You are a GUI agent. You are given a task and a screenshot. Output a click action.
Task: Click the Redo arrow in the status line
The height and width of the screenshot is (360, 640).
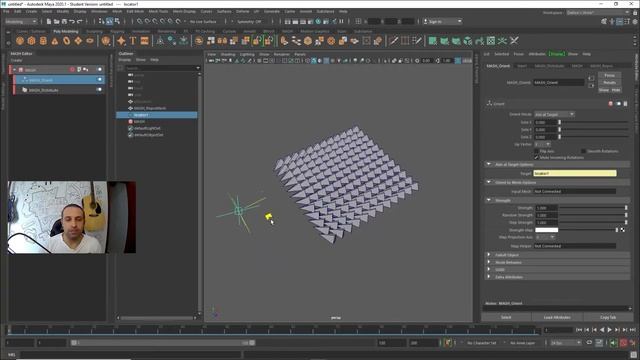80,21
